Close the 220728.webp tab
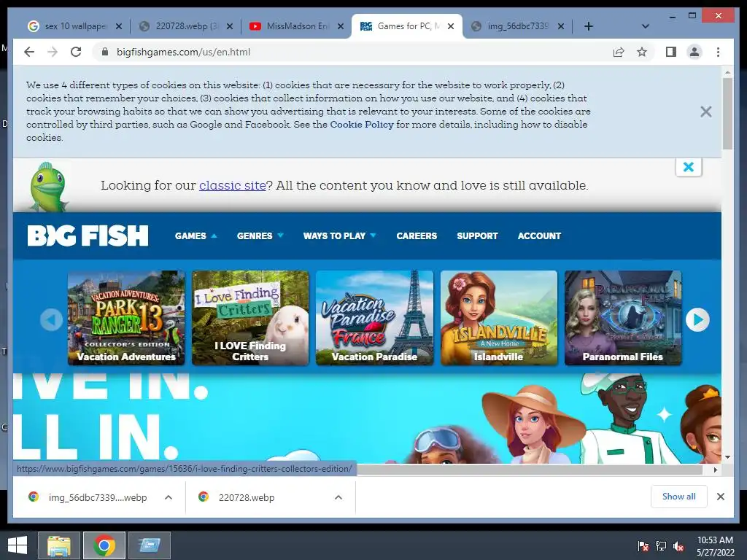 coord(230,26)
